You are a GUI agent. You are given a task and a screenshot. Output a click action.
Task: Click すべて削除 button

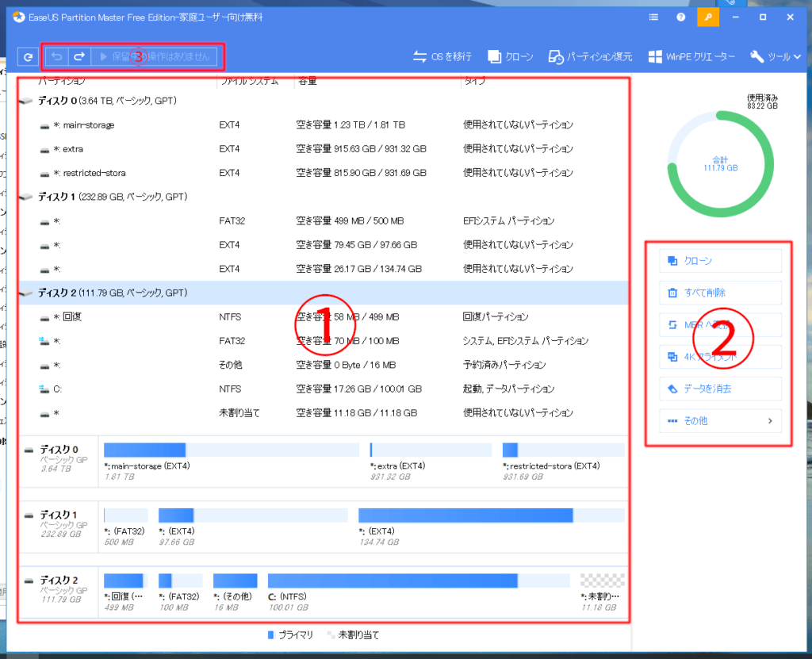(720, 293)
